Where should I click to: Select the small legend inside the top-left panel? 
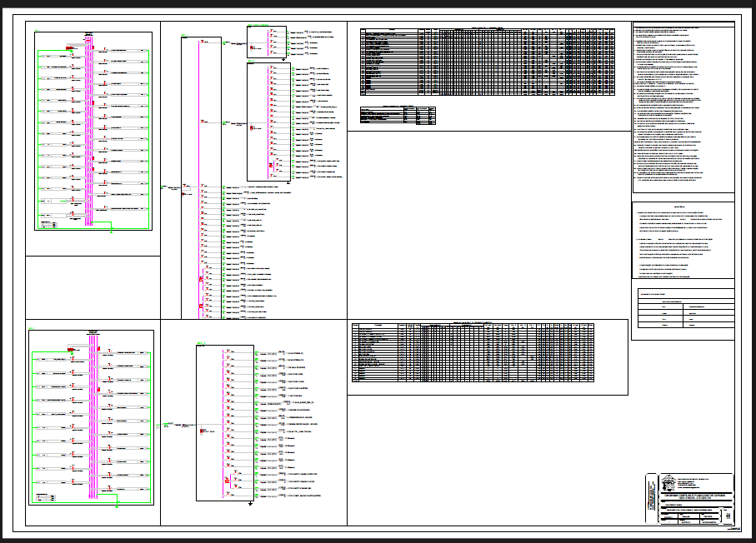tap(49, 223)
